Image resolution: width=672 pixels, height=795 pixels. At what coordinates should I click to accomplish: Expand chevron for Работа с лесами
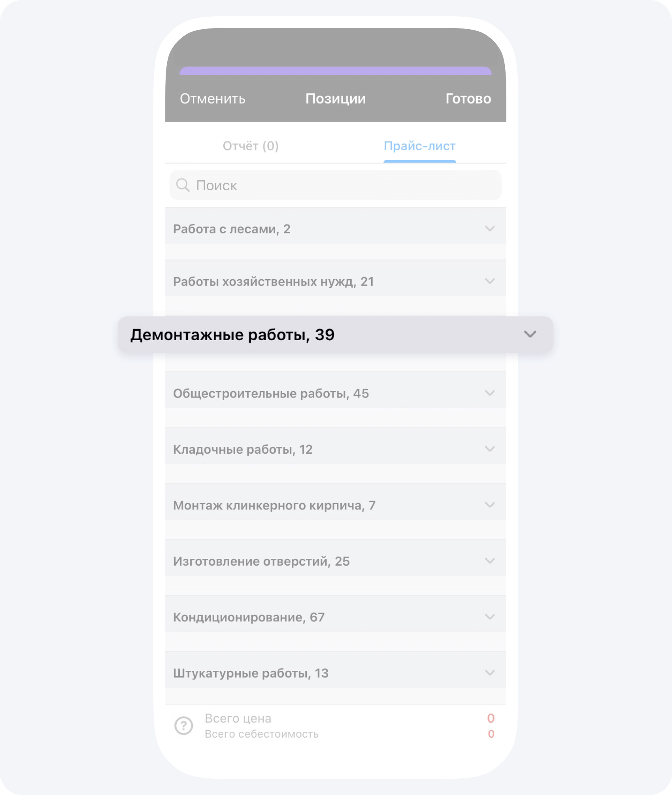[490, 229]
